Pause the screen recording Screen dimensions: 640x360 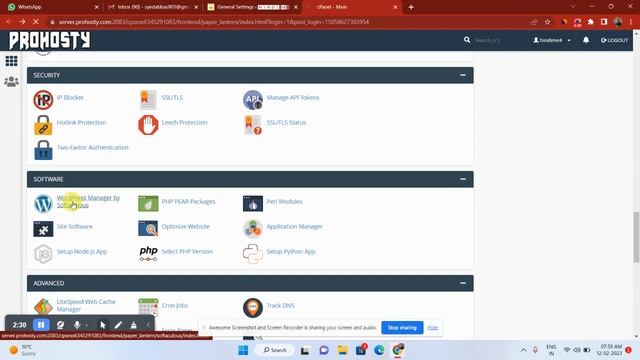(x=41, y=325)
